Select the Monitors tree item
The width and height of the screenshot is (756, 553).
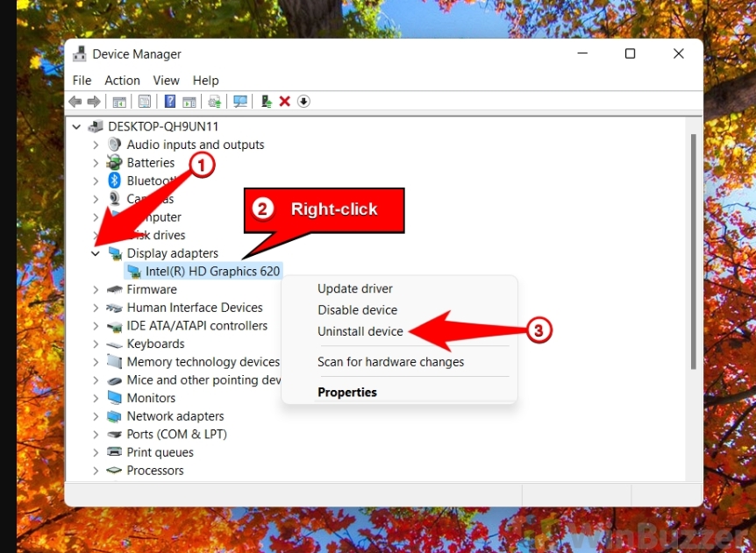[151, 398]
